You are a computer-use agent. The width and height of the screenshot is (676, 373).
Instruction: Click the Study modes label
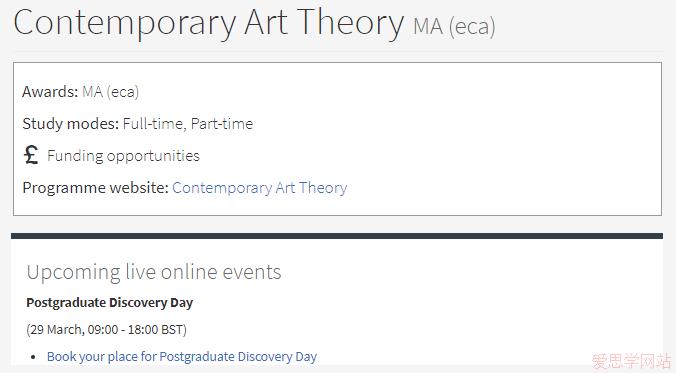71,124
